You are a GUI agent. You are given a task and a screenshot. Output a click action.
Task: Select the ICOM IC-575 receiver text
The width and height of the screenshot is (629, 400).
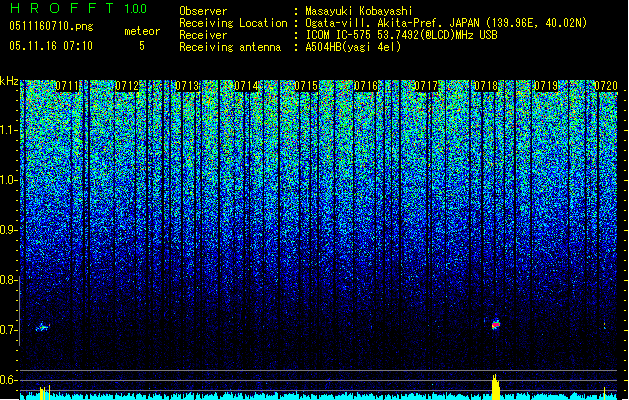point(401,35)
